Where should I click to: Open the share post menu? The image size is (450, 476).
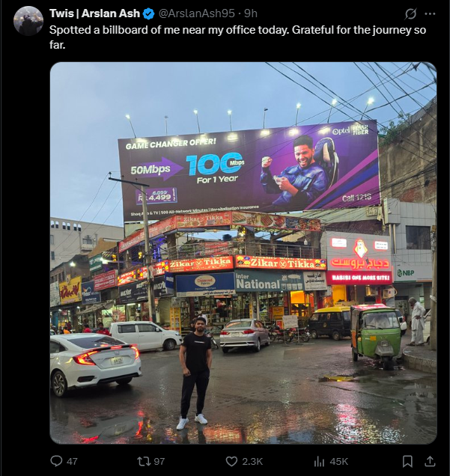point(430,462)
